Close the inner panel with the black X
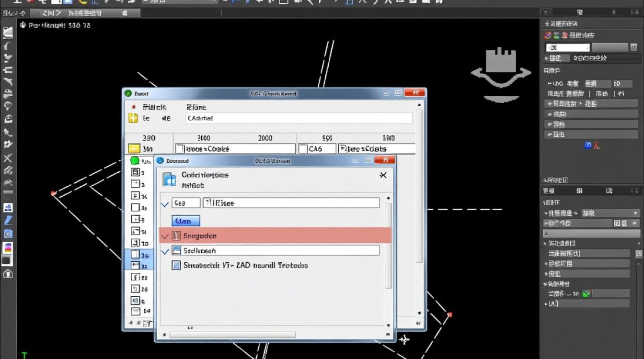Image resolution: width=644 pixels, height=359 pixels. (x=383, y=175)
